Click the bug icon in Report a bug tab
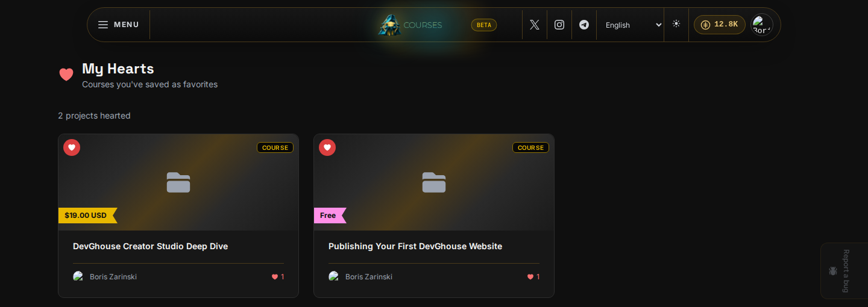Viewport: 868px width, 307px height. point(833,271)
